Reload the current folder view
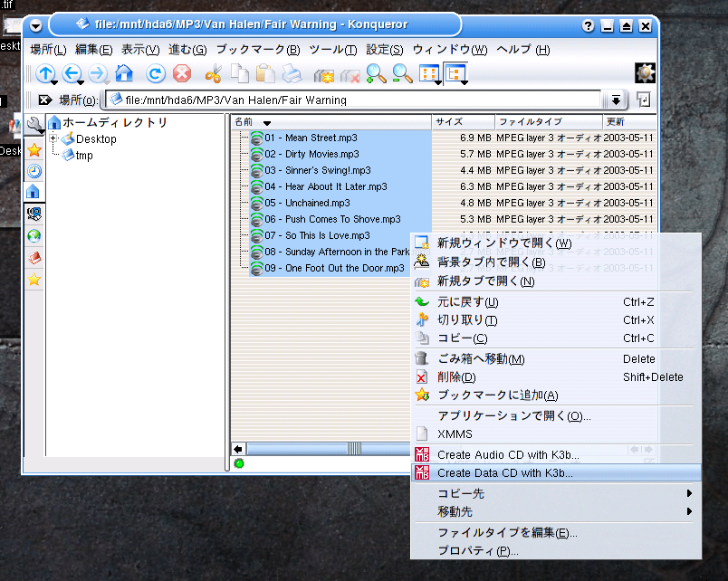The height and width of the screenshot is (581, 728). point(156,73)
